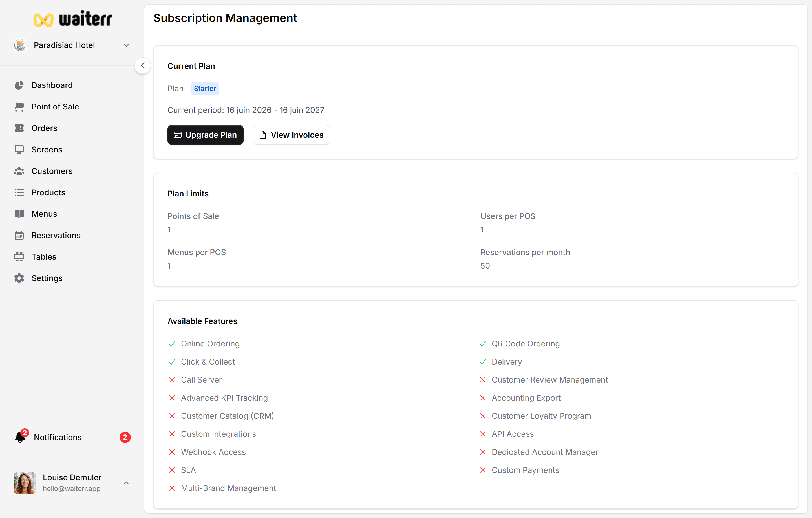Screen dimensions: 812x518
Task: Click the Accounting Export cross icon
Action: (482, 398)
